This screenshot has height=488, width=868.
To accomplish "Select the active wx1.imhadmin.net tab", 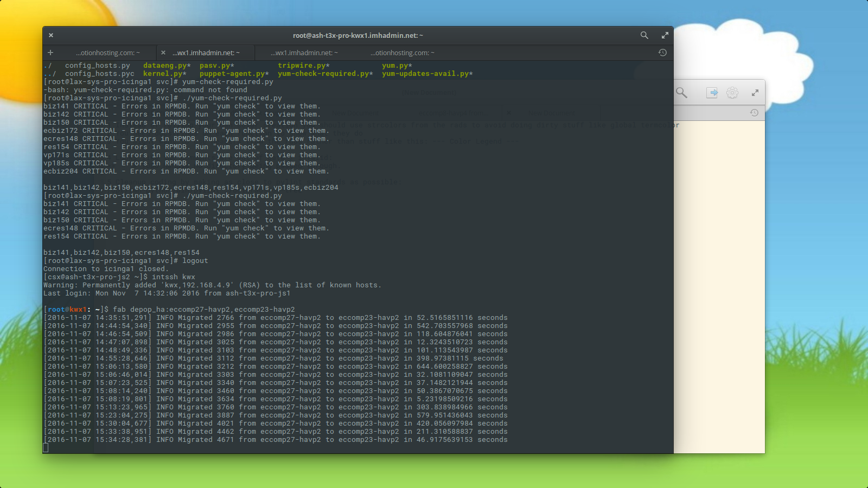I will (x=206, y=53).
